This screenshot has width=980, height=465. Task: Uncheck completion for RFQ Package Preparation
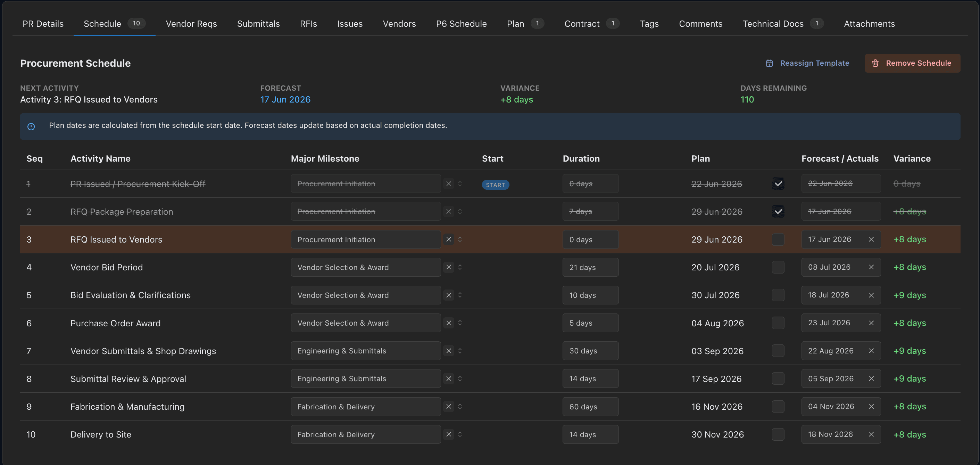coord(778,211)
